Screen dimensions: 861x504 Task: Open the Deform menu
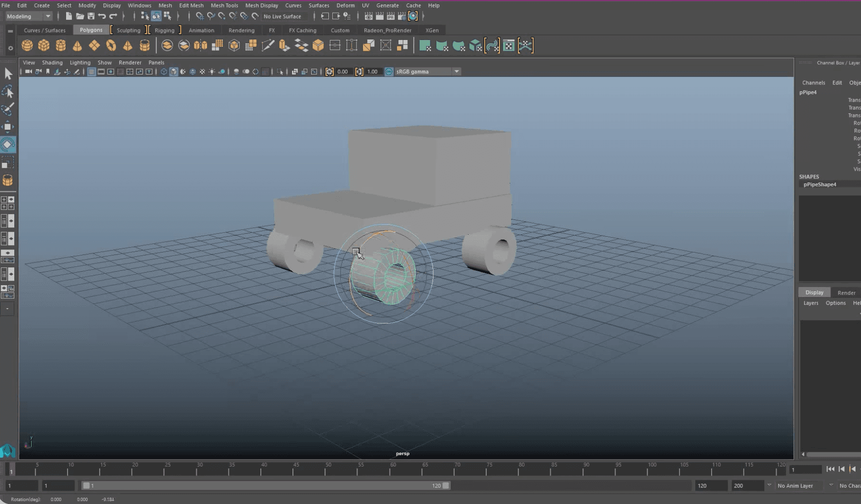pos(345,5)
